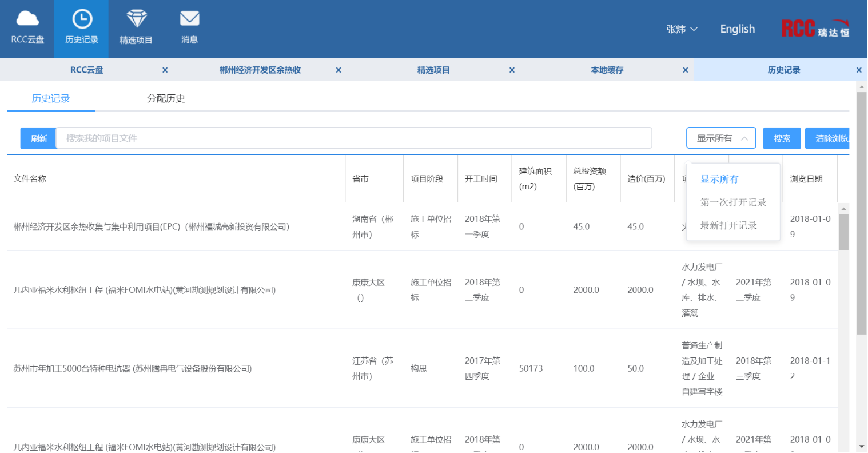Choose 第一次打开记录 in the dropdown list
The height and width of the screenshot is (453, 868).
tap(734, 202)
